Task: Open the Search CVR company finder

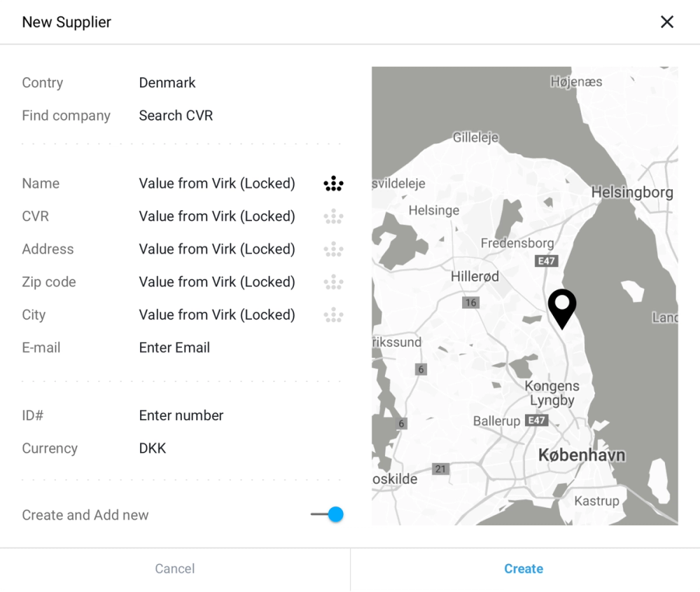Action: [x=176, y=115]
